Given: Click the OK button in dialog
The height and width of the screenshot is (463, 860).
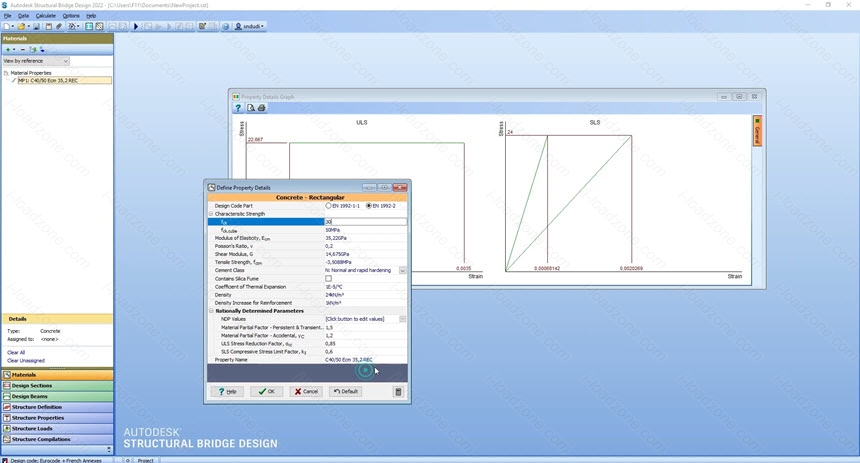Looking at the screenshot, I should (x=267, y=392).
